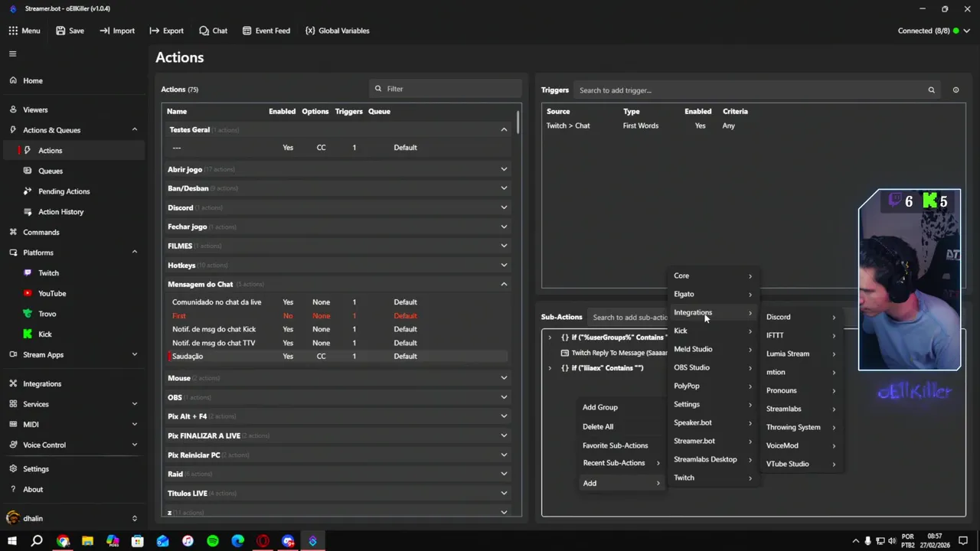Click the Save toolbar button

(x=69, y=31)
